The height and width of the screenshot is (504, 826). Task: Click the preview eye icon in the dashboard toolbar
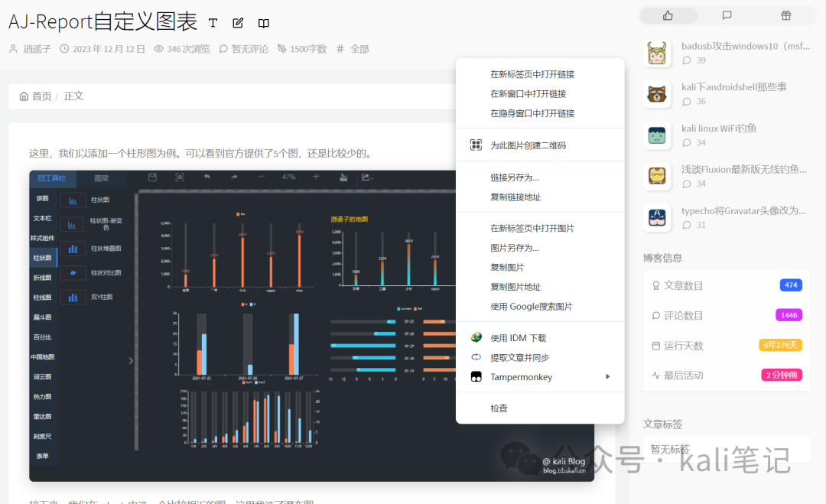point(179,177)
